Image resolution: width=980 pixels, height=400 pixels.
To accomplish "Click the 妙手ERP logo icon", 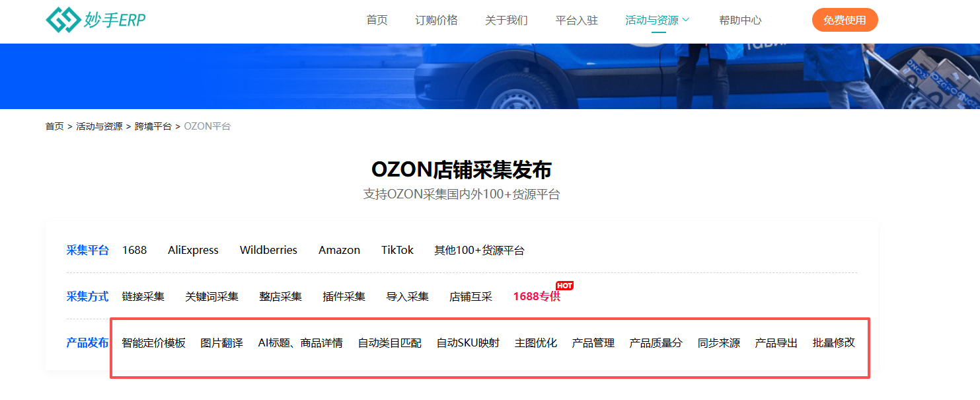I will pyautogui.click(x=62, y=20).
